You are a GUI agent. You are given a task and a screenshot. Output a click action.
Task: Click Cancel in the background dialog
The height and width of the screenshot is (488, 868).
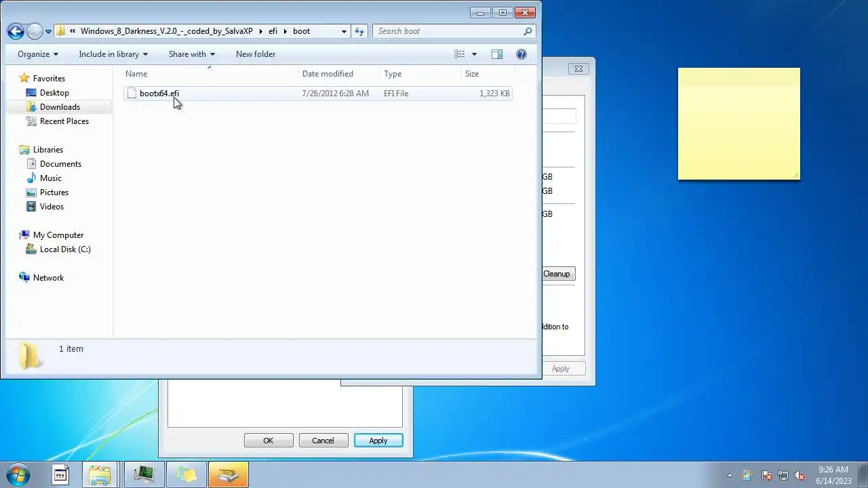pos(323,441)
